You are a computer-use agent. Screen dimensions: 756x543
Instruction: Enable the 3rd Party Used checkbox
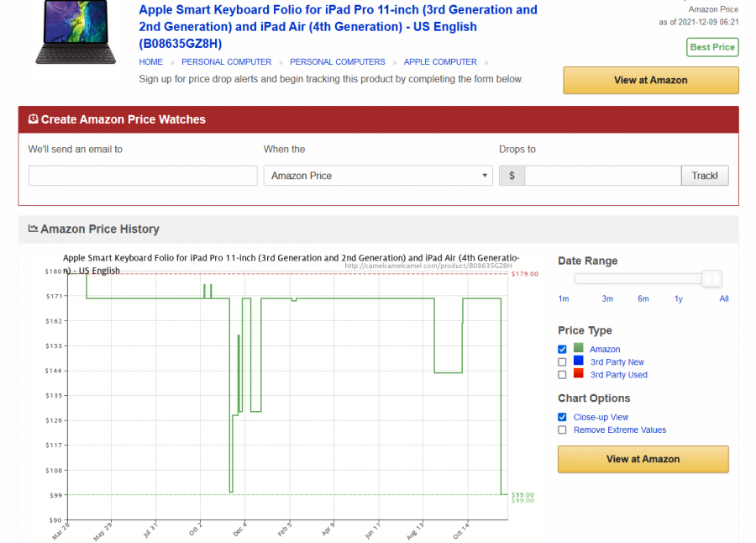tap(562, 375)
